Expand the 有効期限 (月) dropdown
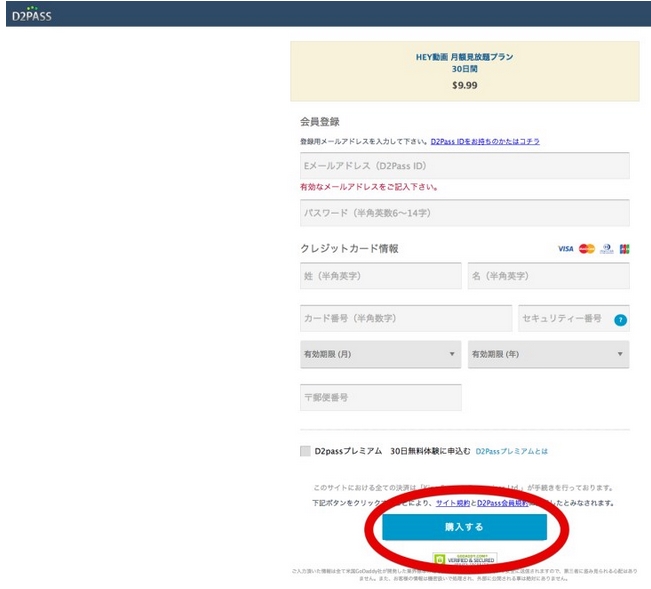This screenshot has width=651, height=589. tap(380, 354)
